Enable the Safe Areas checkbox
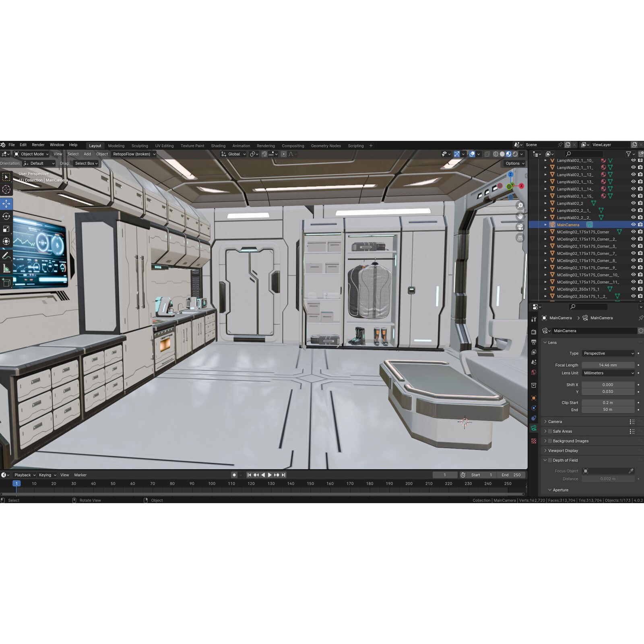Image resolution: width=644 pixels, height=644 pixels. (x=550, y=431)
